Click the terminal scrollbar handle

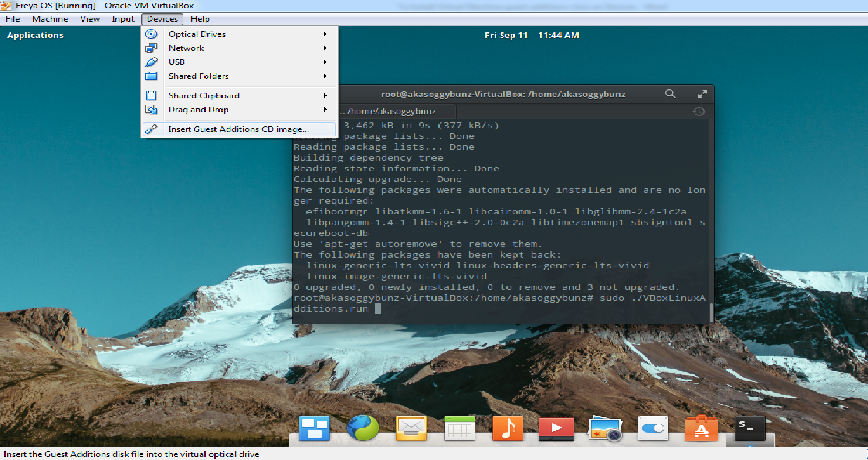[711, 312]
